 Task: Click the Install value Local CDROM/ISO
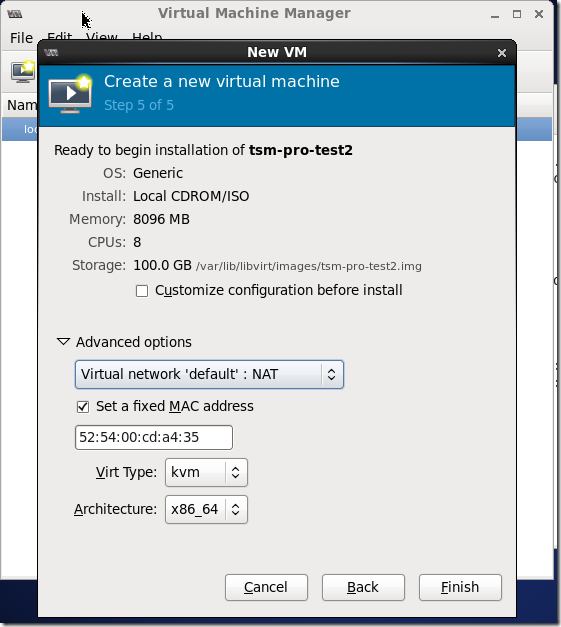coord(191,196)
